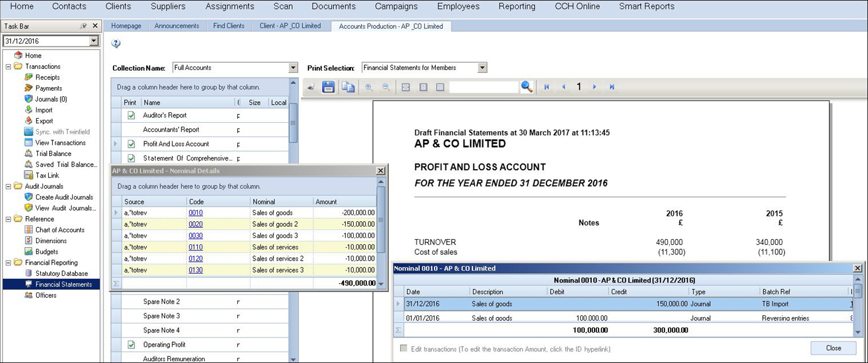Click the Close button in Nominal 0010 window
Viewport: 868px width, 363px height.
tap(833, 348)
